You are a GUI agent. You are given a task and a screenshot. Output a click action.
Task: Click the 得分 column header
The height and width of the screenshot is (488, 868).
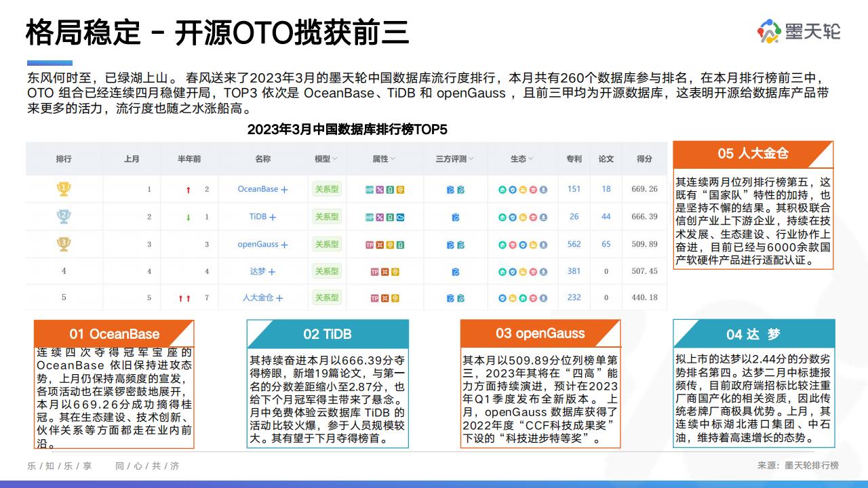[x=644, y=159]
